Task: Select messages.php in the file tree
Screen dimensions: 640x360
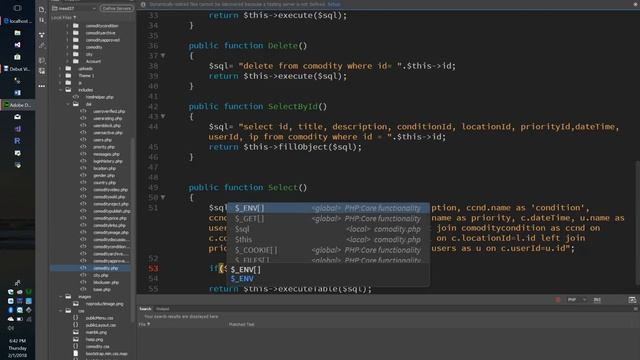Action: pos(106,154)
